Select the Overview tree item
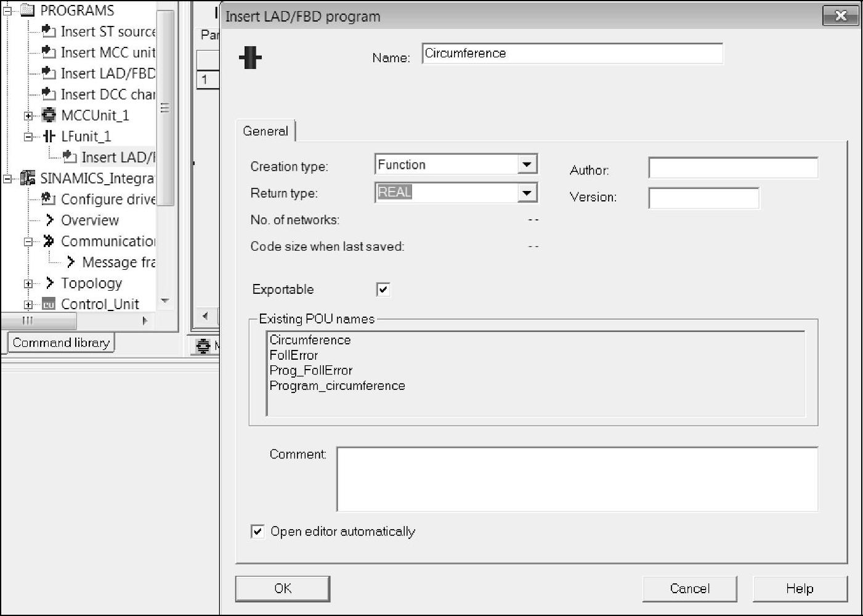863x616 pixels. tap(90, 220)
